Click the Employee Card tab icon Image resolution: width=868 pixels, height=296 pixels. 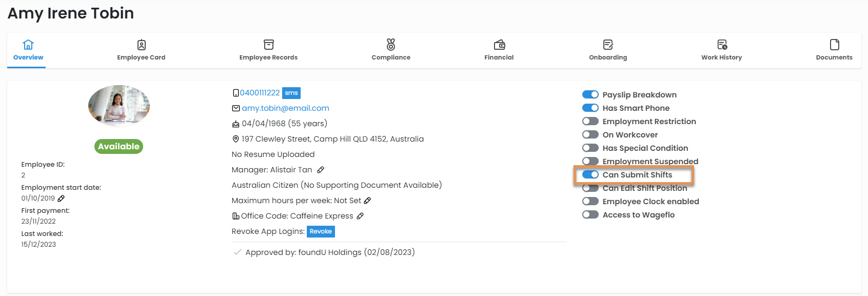click(x=141, y=45)
